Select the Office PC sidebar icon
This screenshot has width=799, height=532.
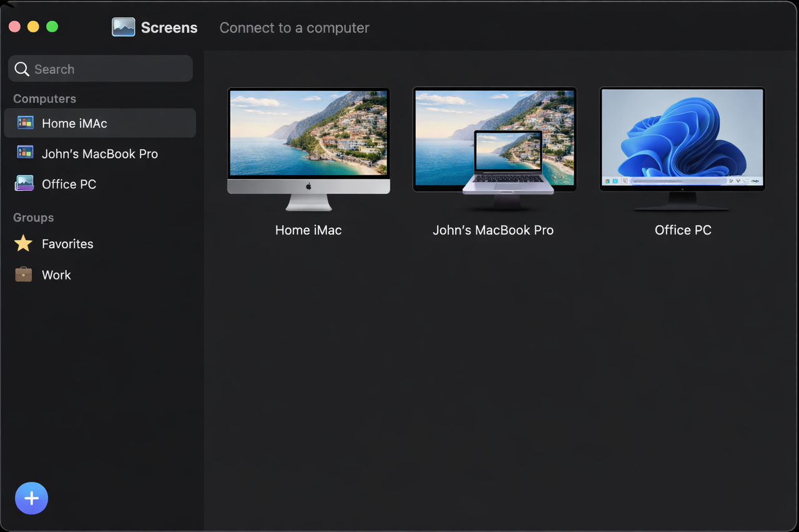24,183
